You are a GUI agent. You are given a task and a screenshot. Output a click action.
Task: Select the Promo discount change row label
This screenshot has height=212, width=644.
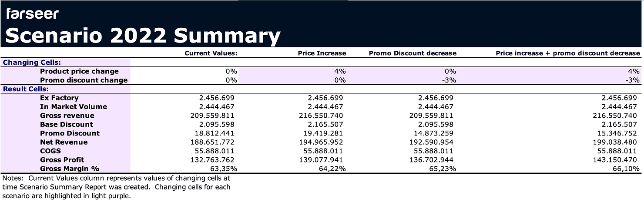[84, 80]
